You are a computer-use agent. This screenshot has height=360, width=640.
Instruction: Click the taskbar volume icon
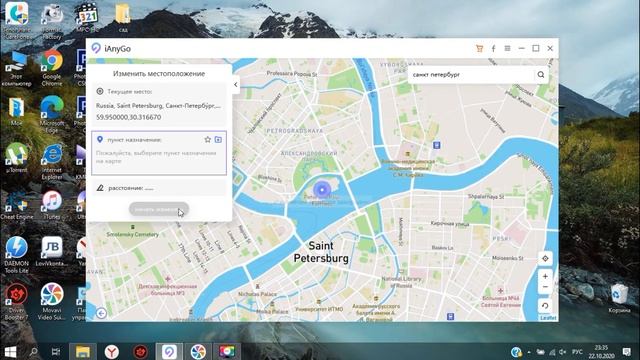[562, 351]
